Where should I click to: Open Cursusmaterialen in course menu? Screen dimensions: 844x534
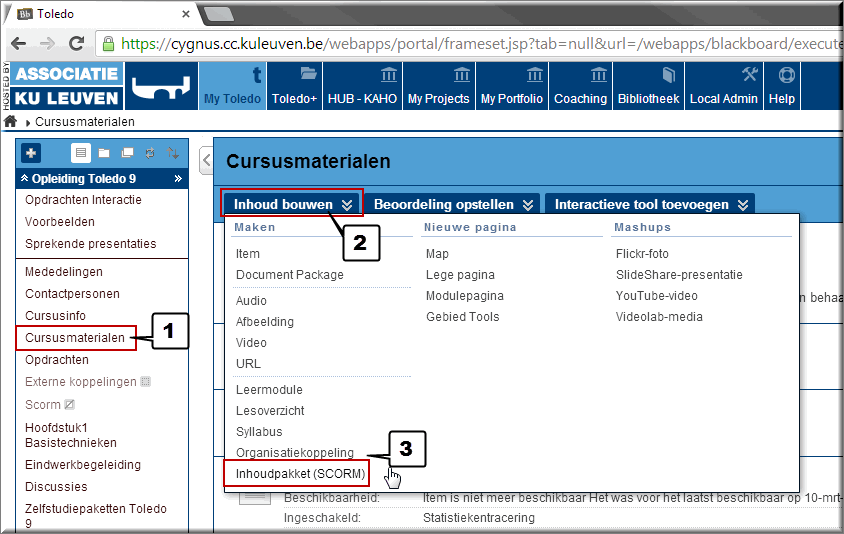click(x=75, y=338)
